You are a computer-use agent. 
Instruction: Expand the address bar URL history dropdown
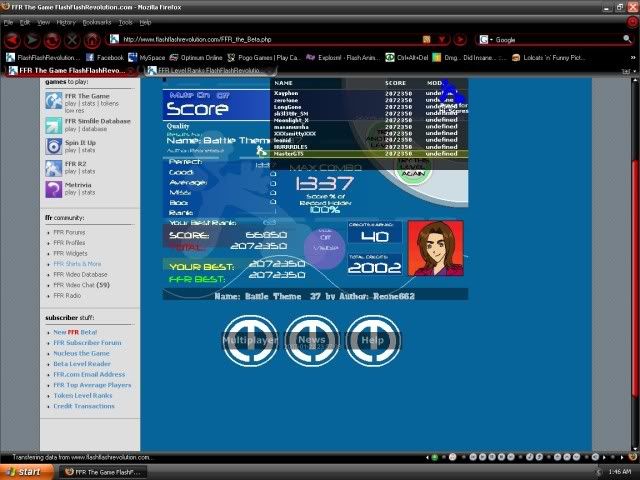(443, 40)
